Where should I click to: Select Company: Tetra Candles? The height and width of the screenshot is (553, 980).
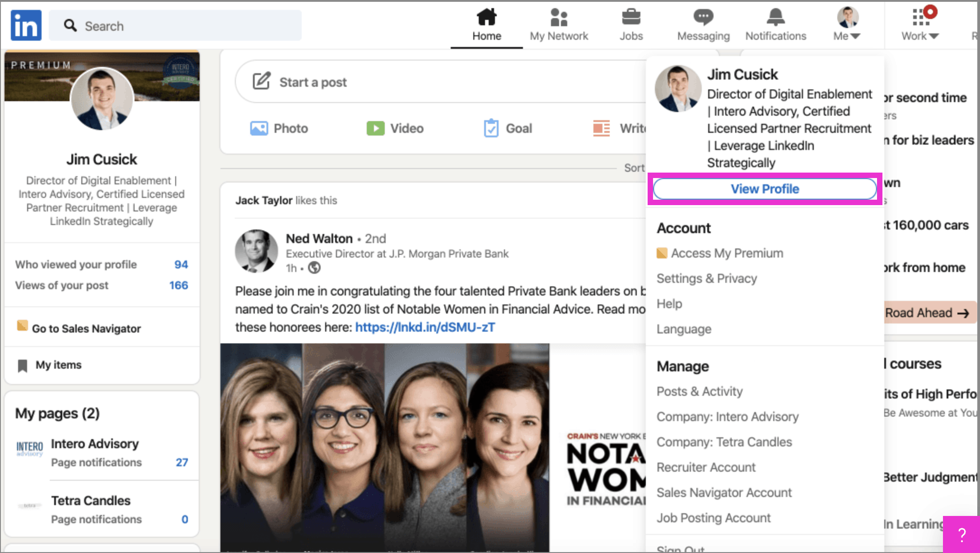tap(724, 442)
